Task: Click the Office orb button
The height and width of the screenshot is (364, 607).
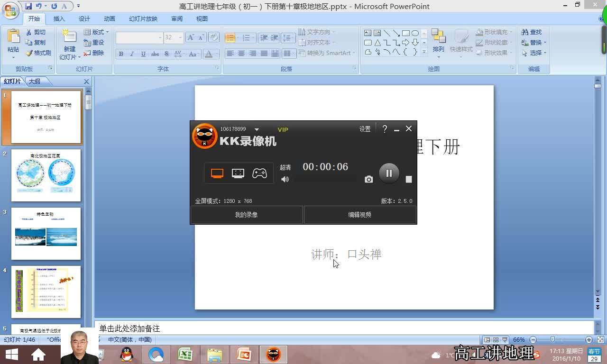Action: (x=10, y=9)
